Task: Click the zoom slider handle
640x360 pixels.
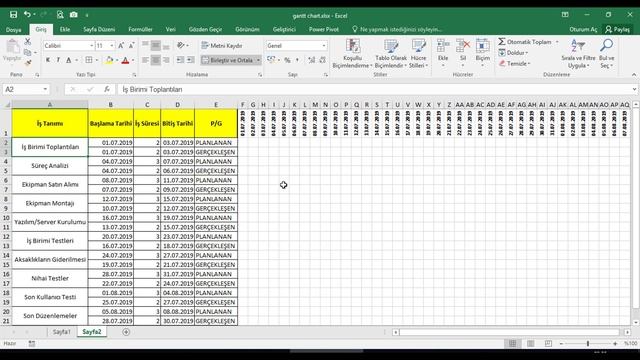Action: pyautogui.click(x=588, y=344)
